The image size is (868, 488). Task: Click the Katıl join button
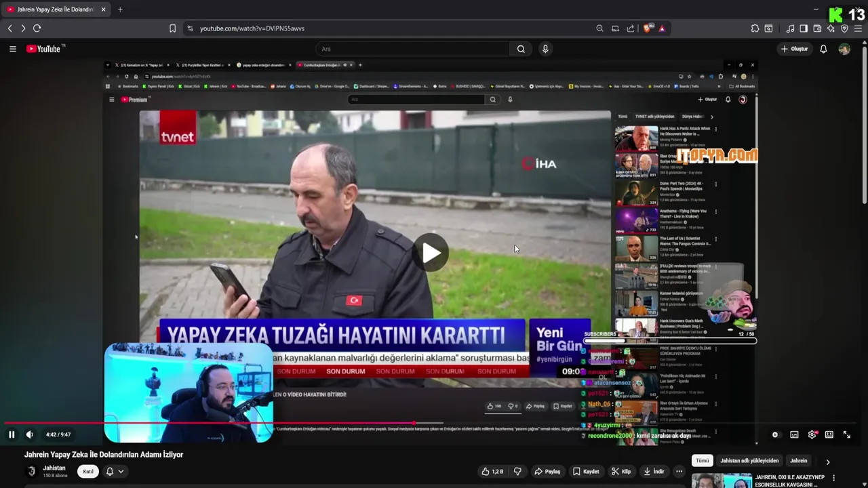pos(87,471)
